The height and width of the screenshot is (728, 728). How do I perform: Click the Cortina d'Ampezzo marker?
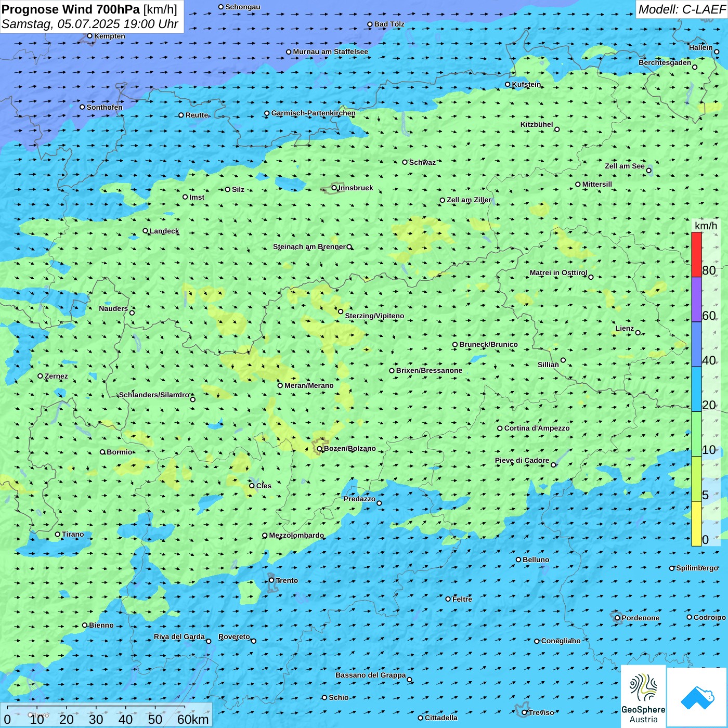pos(500,428)
